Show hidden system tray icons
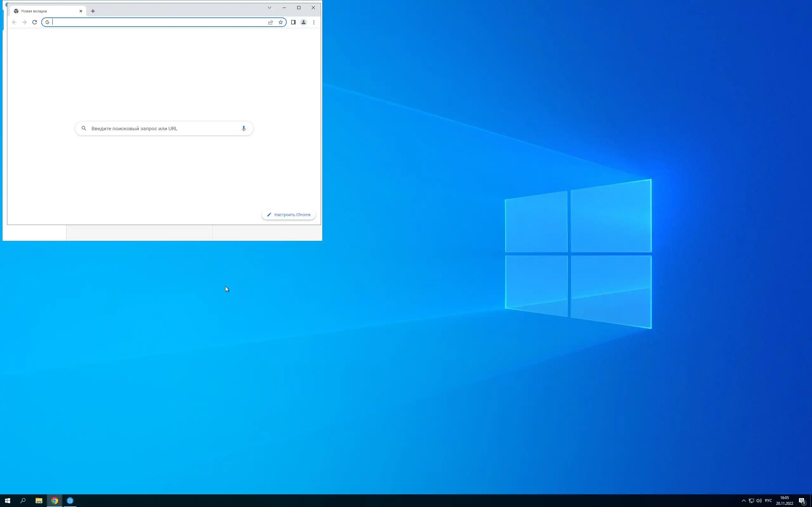 (743, 501)
